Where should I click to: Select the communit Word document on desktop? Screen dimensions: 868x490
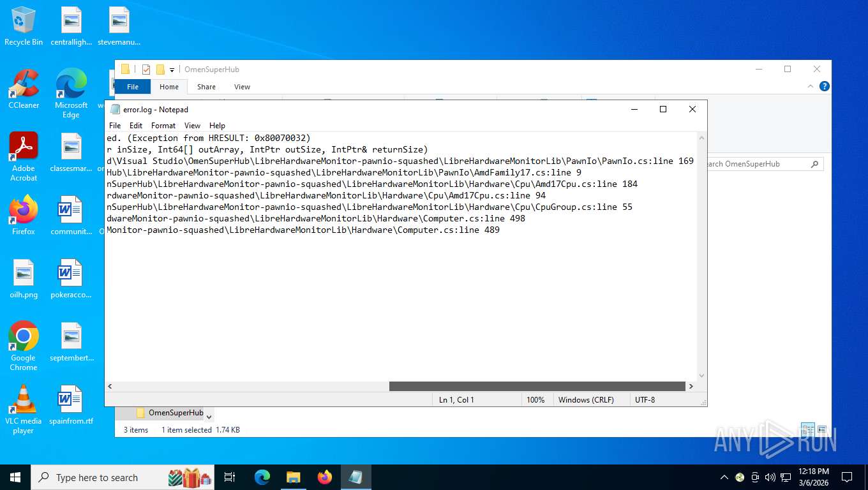coord(71,215)
